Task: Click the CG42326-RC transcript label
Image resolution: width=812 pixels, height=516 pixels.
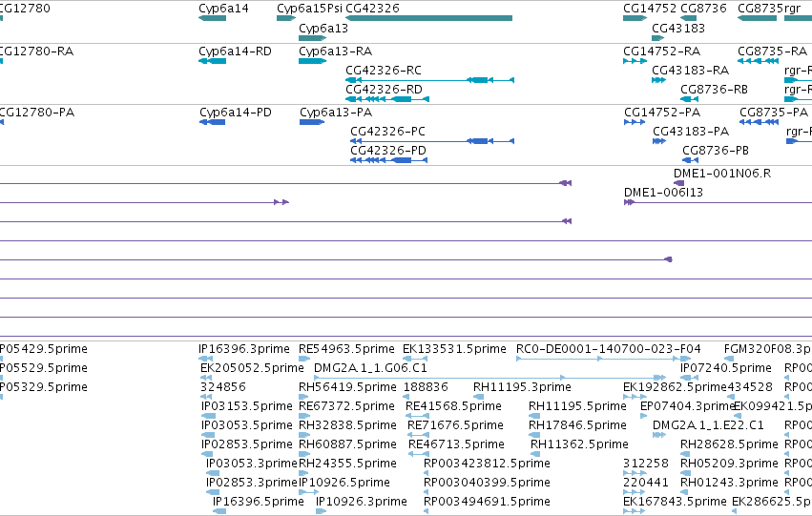Action: click(x=384, y=71)
